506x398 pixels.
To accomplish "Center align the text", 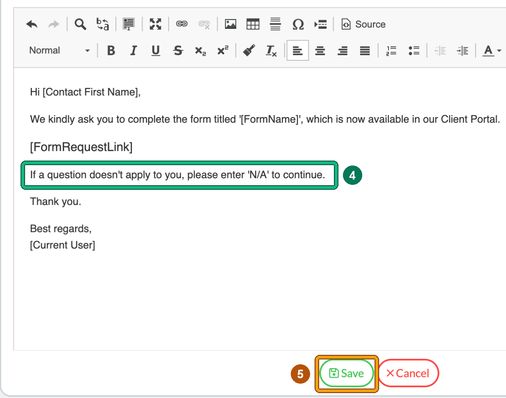I will coord(320,51).
